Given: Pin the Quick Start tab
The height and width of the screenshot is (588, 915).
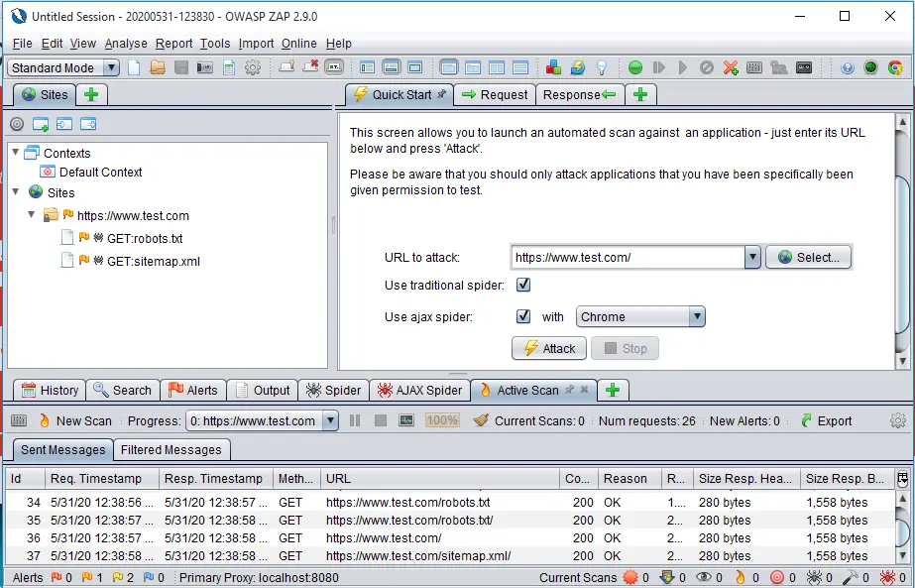Looking at the screenshot, I should pos(442,93).
